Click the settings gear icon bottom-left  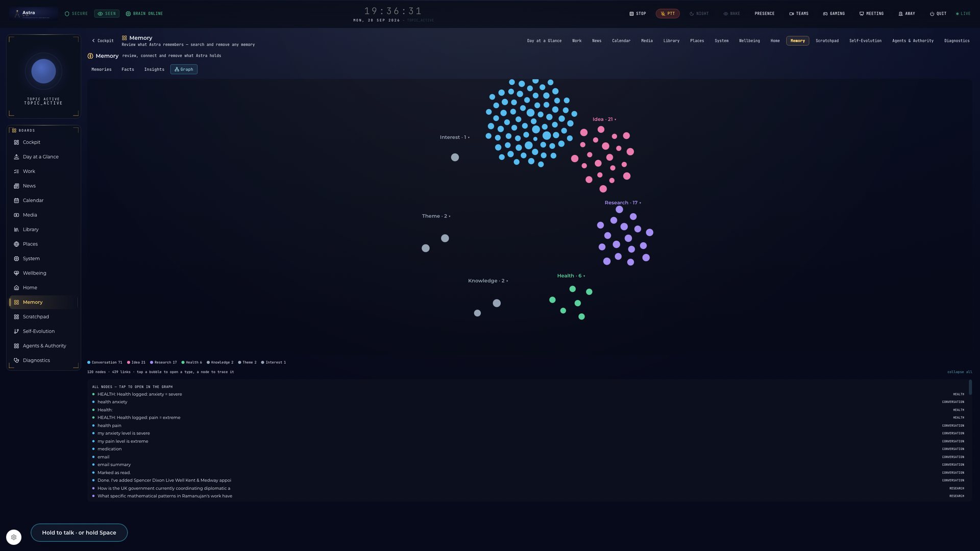pos(14,537)
